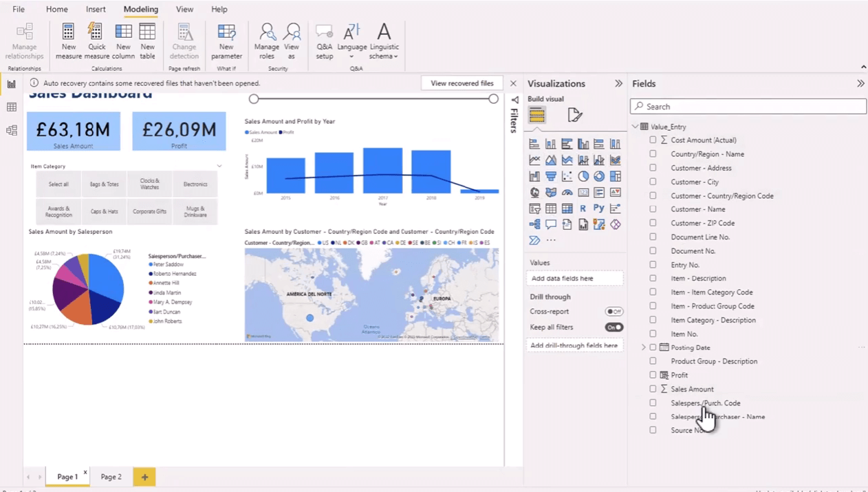Collapse the Value_Entry table
Screen dimensions: 868x492
pos(636,127)
